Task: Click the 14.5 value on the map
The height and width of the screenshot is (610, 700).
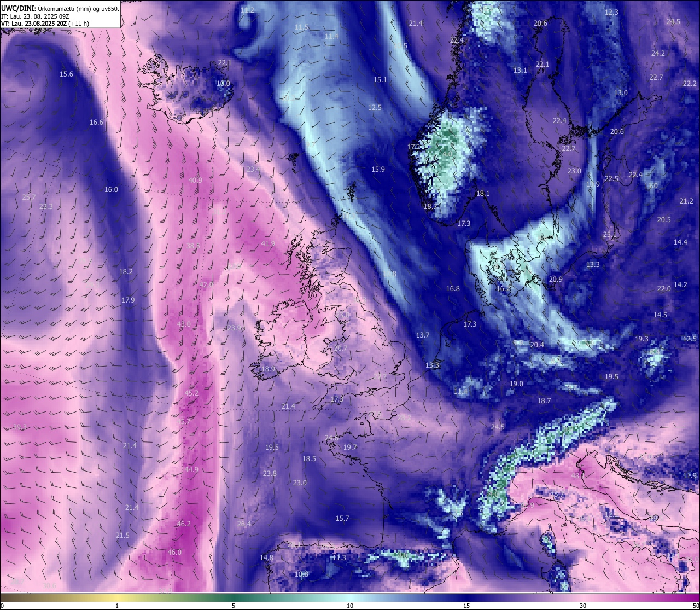Action: tap(660, 315)
